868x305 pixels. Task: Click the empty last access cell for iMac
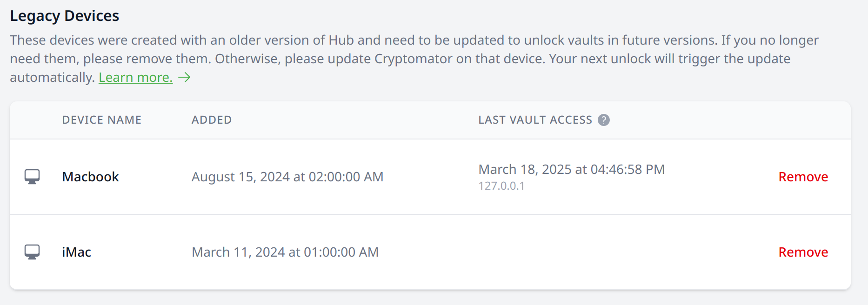click(x=605, y=252)
